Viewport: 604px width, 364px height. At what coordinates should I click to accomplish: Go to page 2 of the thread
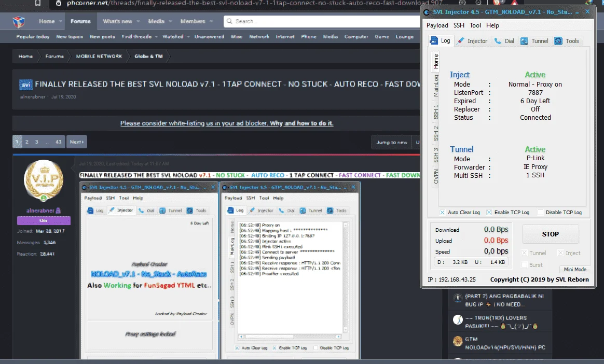click(27, 142)
